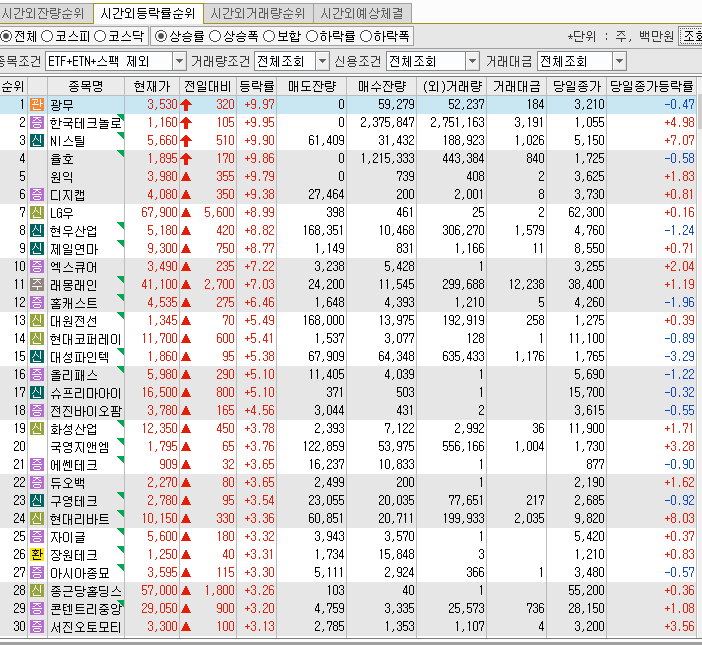
Task: Sort by 종목명 column header
Action: 86,86
